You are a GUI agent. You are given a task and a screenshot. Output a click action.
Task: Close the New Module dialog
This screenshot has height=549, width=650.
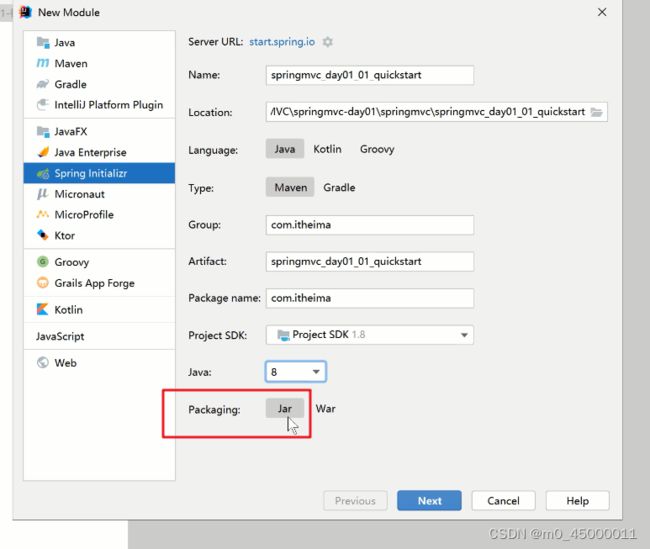coord(602,12)
